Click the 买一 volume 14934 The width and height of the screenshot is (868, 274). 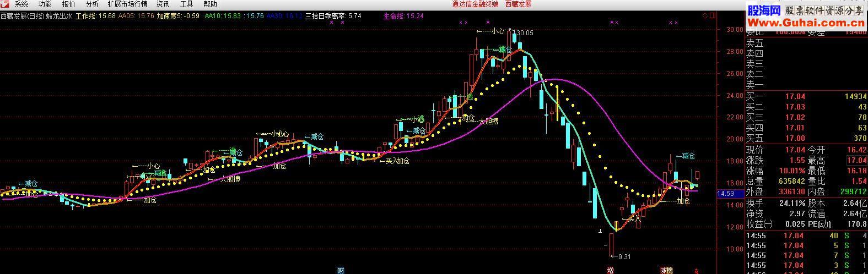(855, 96)
